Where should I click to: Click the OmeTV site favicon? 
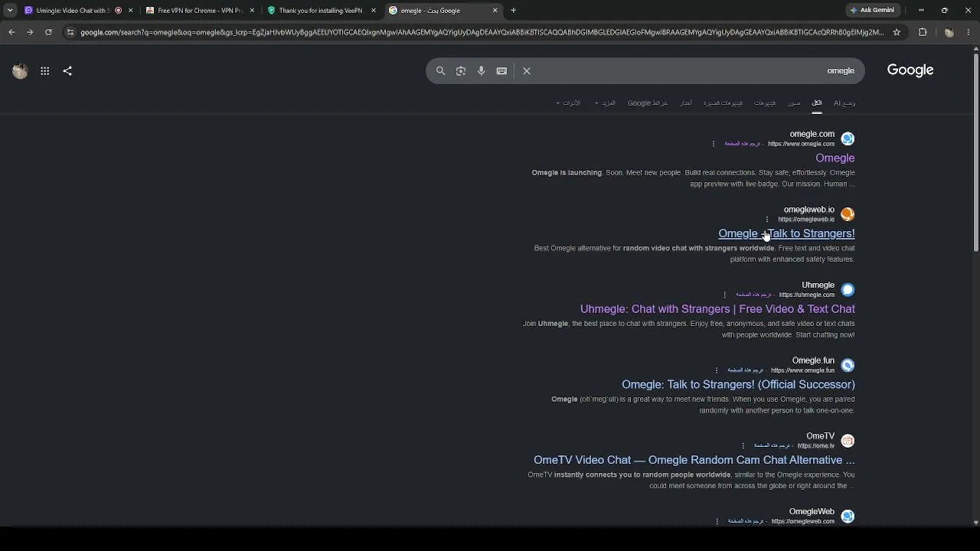click(x=848, y=441)
